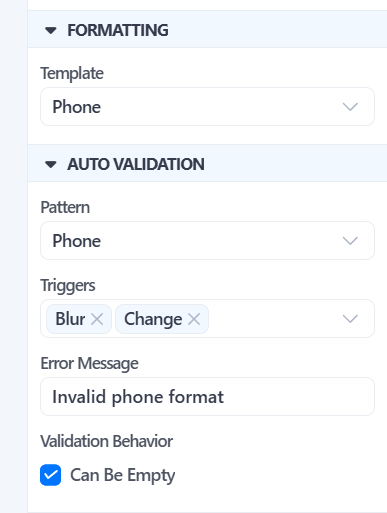
Task: Uncheck the Can Be Empty checkbox
Action: (51, 475)
